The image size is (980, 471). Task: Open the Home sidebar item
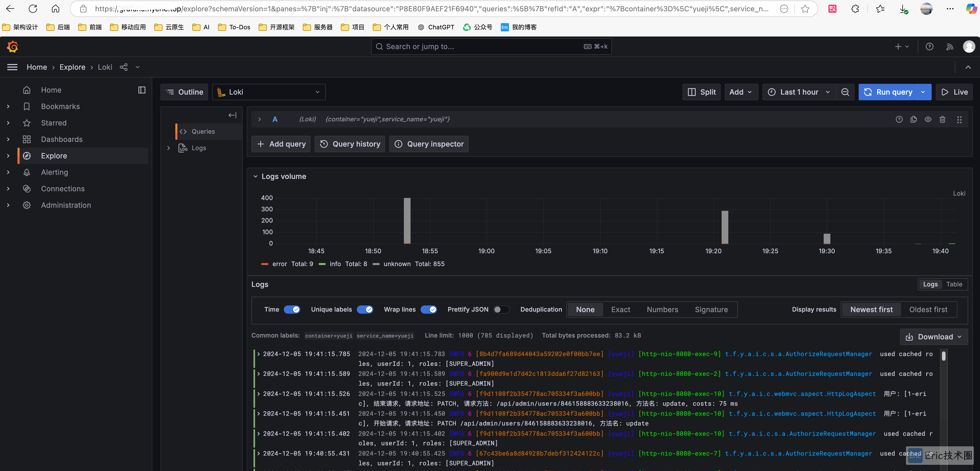(51, 90)
